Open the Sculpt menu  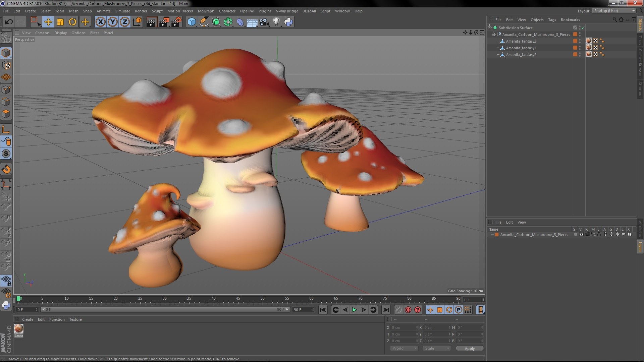click(157, 11)
